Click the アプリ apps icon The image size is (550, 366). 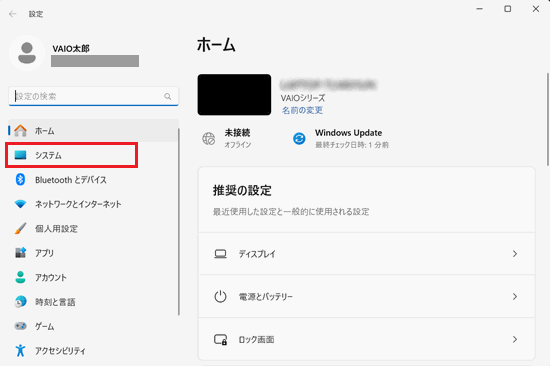point(20,253)
